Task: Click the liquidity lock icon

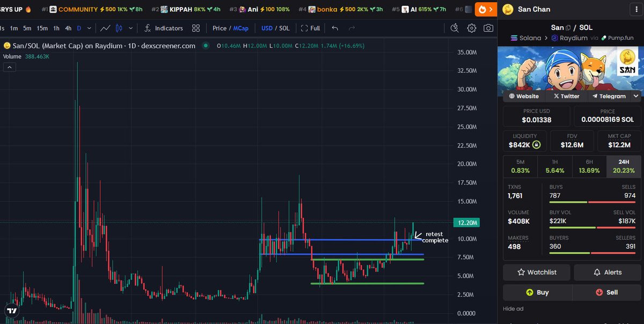Action: (536, 145)
